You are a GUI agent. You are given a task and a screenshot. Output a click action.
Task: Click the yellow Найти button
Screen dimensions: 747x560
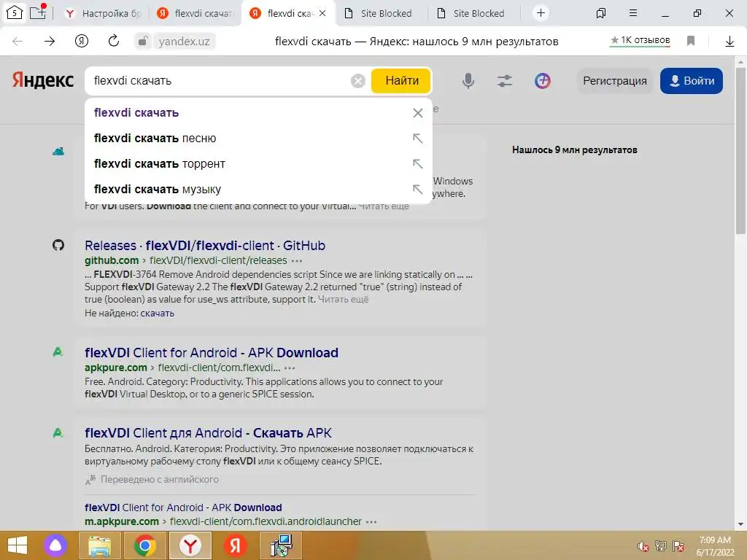click(x=401, y=81)
